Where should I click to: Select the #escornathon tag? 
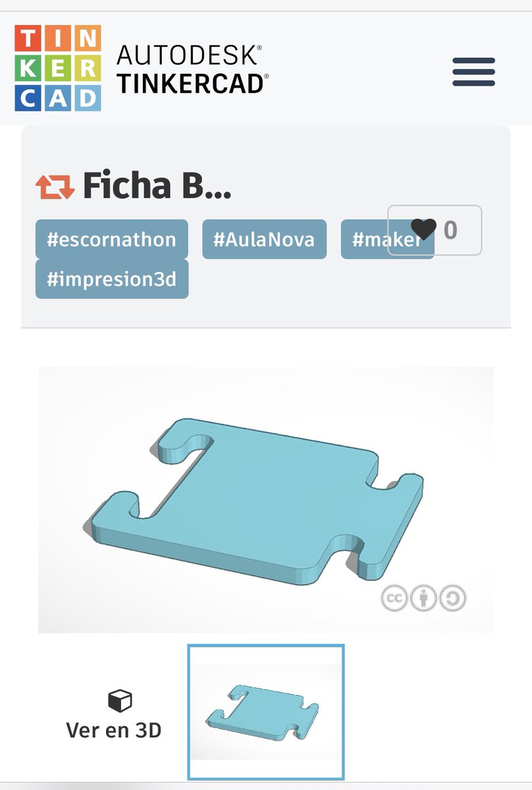111,239
